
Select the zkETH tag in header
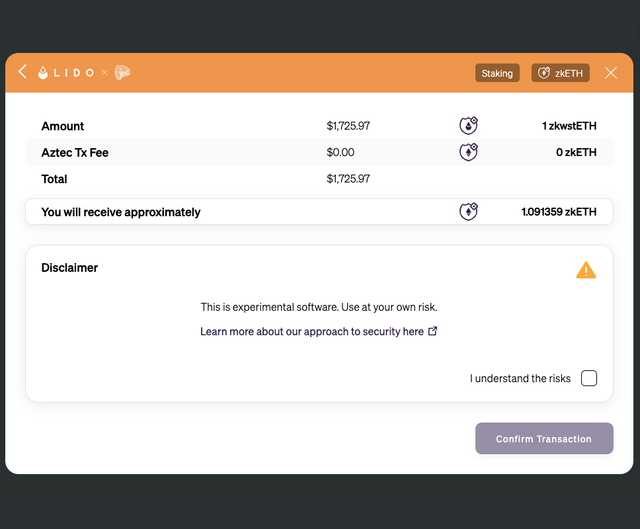[560, 73]
